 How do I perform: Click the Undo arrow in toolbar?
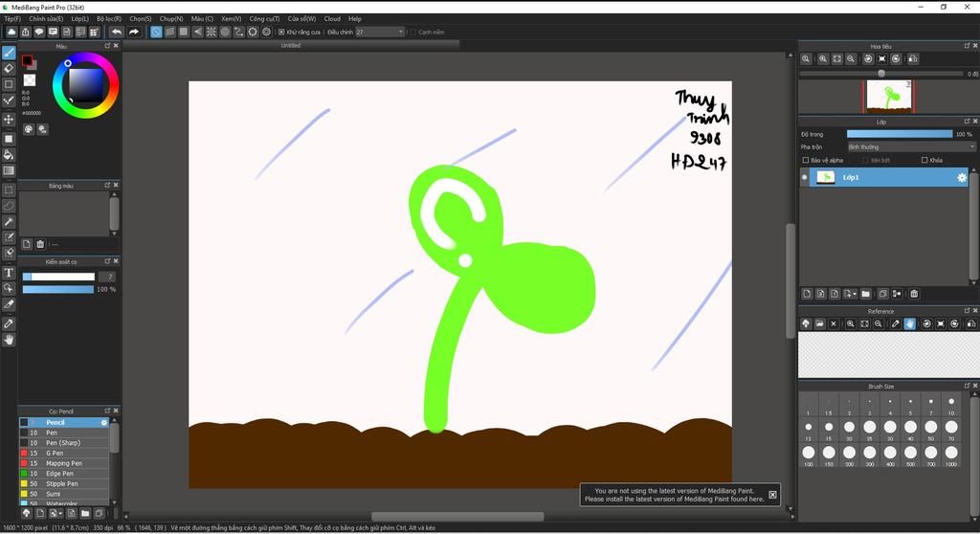point(116,32)
